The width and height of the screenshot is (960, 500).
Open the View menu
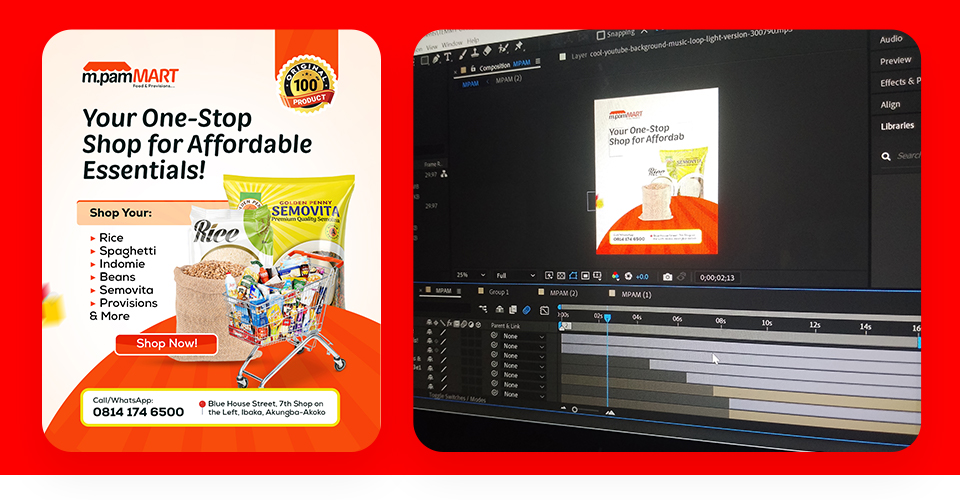point(432,48)
